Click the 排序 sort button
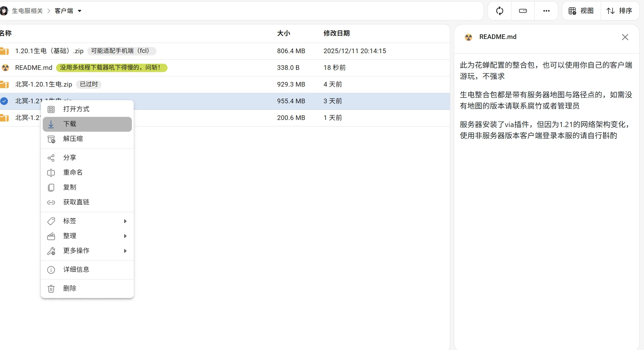This screenshot has width=644, height=350. pos(619,11)
